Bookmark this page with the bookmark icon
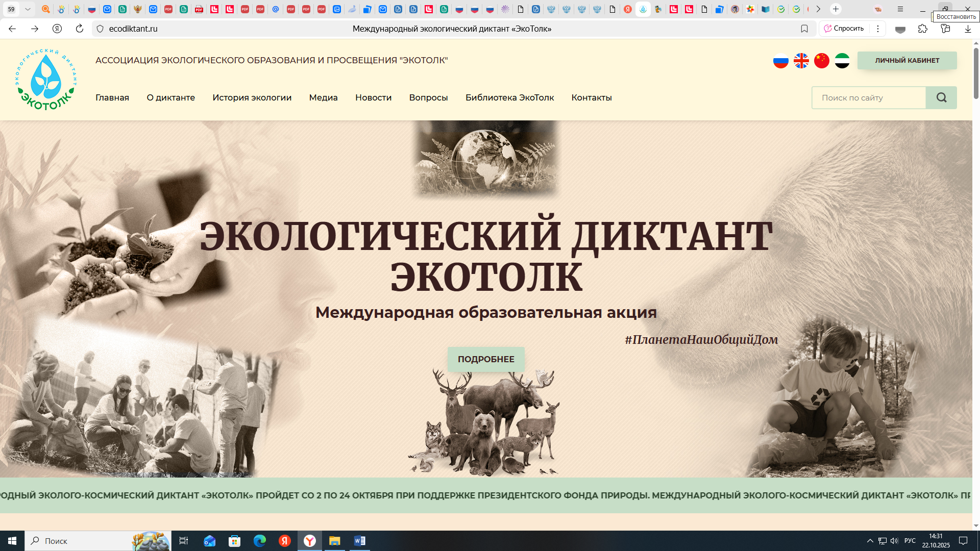 (x=804, y=29)
